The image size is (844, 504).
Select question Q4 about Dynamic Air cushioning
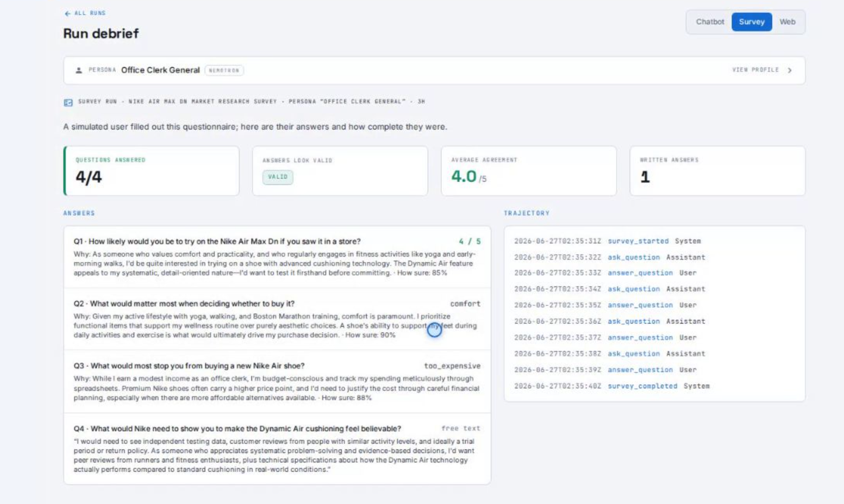click(x=237, y=429)
